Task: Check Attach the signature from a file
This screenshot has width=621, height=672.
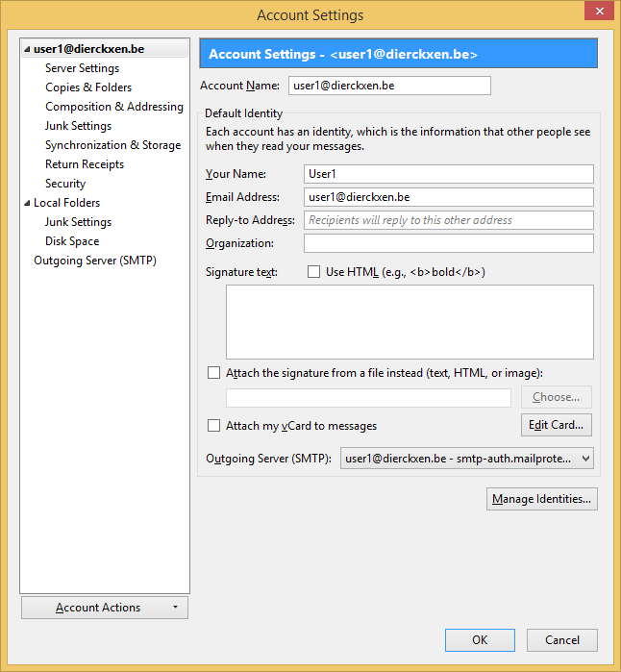Action: coord(213,373)
